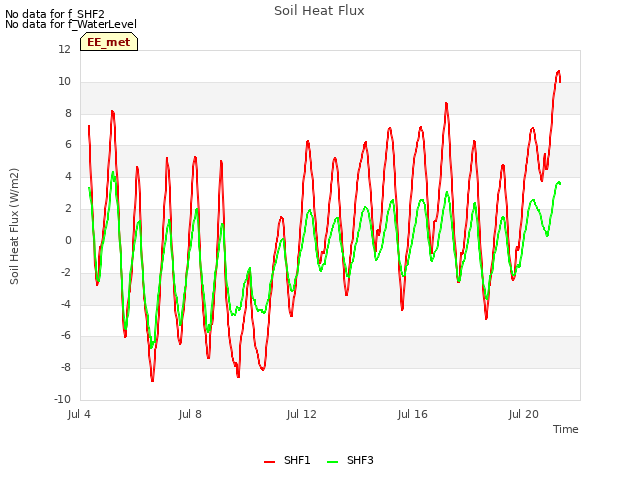
Task: Click the EE_met annotation label
Action: coord(109,42)
